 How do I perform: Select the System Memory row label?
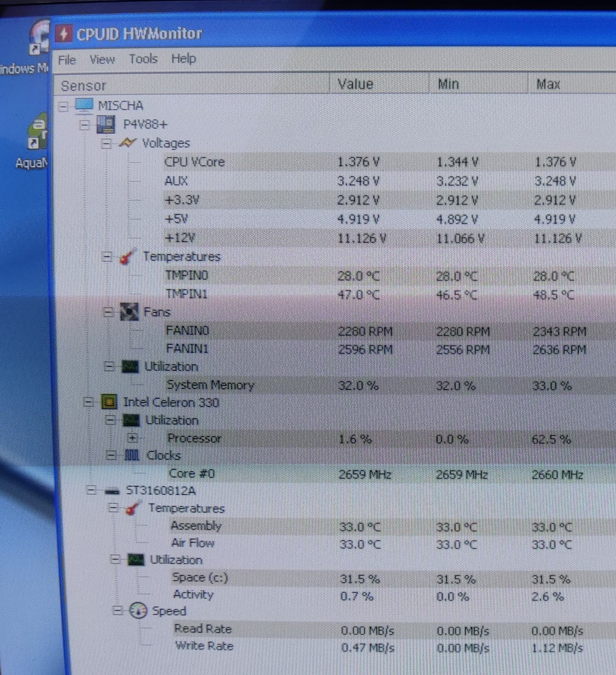[210, 385]
